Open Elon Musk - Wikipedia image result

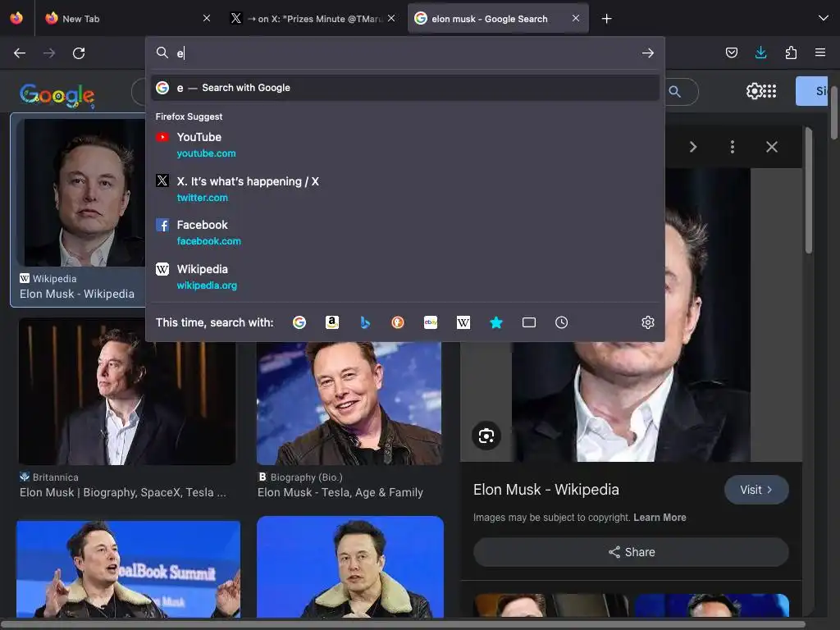point(78,210)
